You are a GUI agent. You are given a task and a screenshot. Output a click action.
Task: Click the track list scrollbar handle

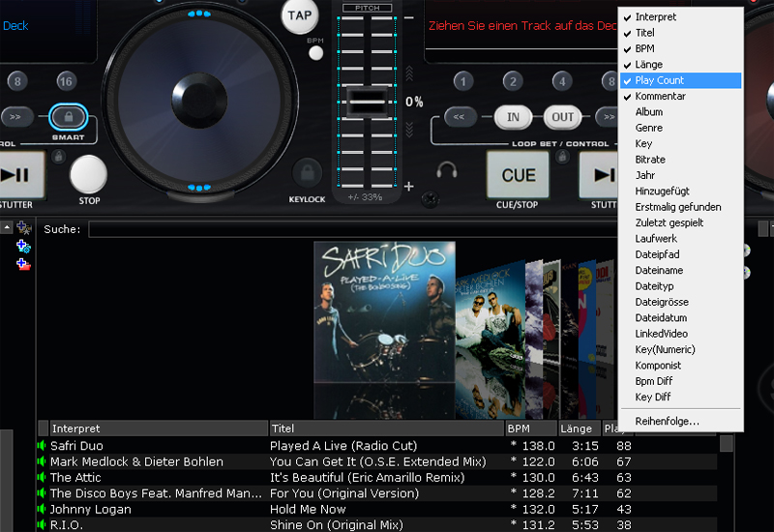[727, 444]
